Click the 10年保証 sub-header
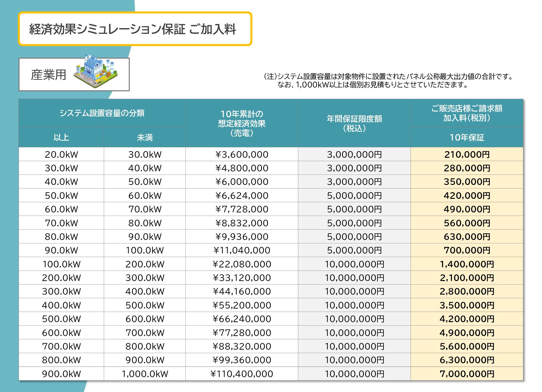The image size is (542, 392). [x=467, y=137]
